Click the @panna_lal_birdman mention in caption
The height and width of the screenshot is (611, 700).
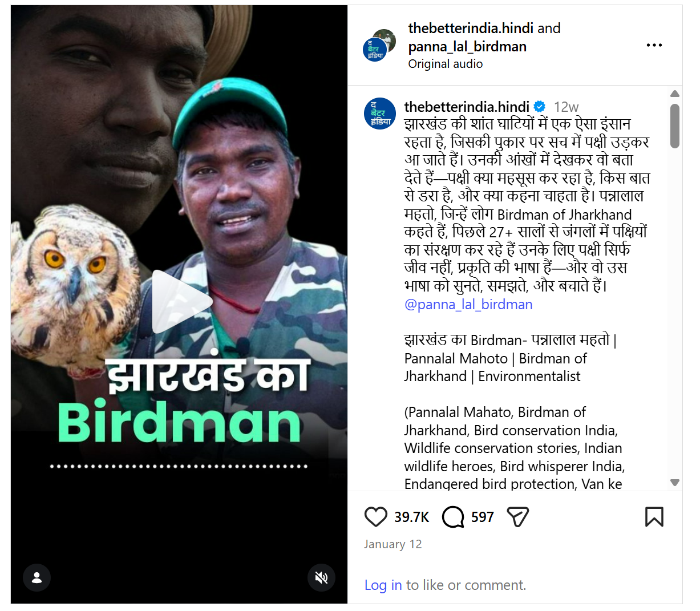pyautogui.click(x=468, y=304)
